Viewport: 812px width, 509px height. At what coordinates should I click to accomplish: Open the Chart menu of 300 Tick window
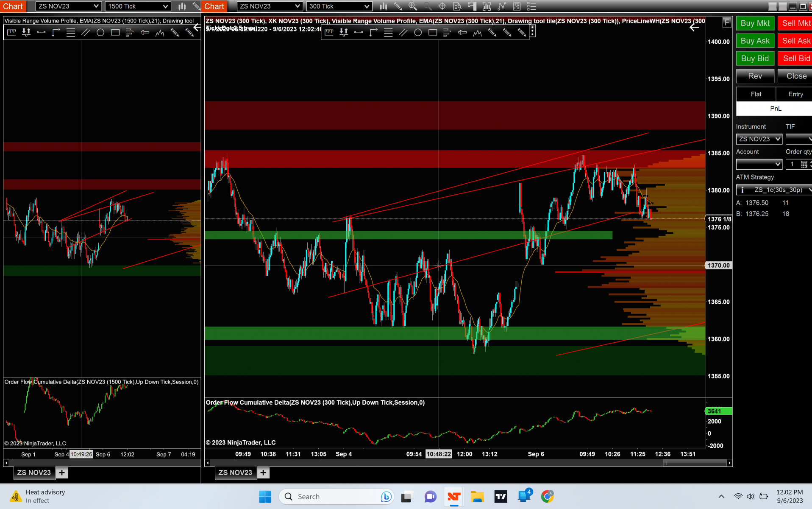point(214,6)
